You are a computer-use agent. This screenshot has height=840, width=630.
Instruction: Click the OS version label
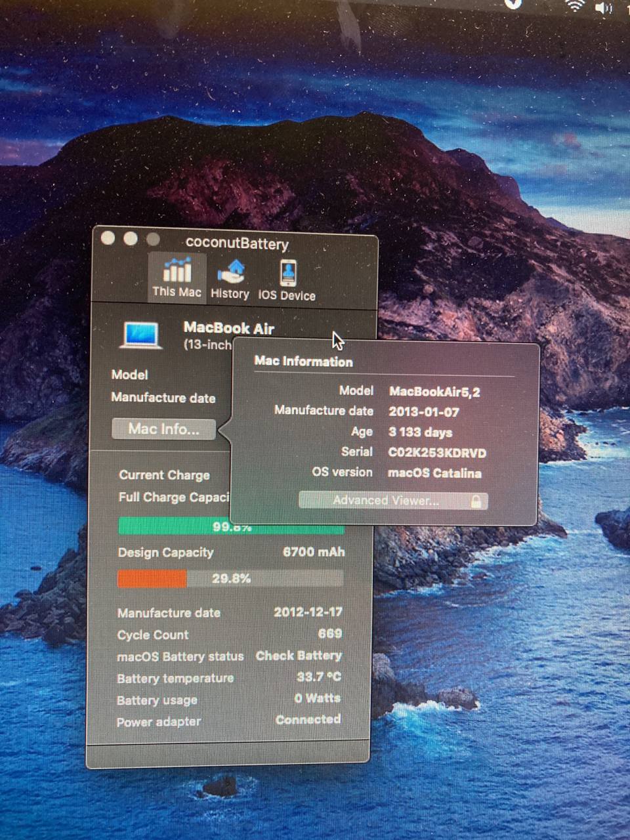(342, 472)
